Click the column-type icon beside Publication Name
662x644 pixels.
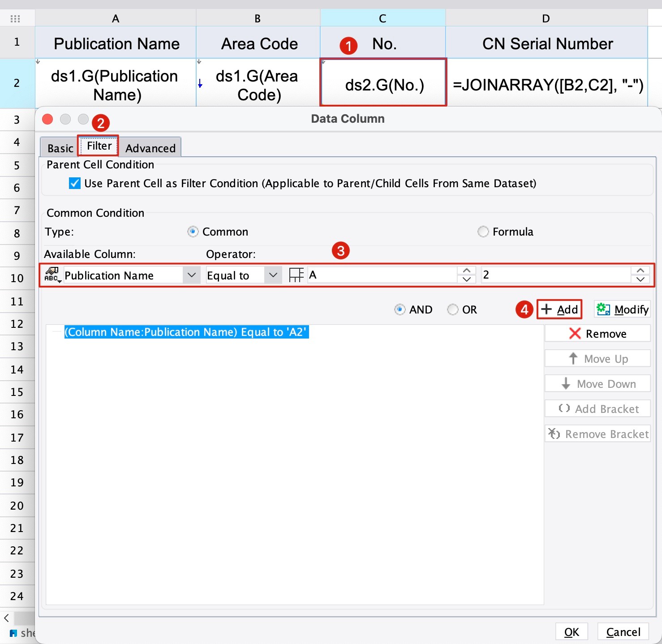[x=52, y=275]
